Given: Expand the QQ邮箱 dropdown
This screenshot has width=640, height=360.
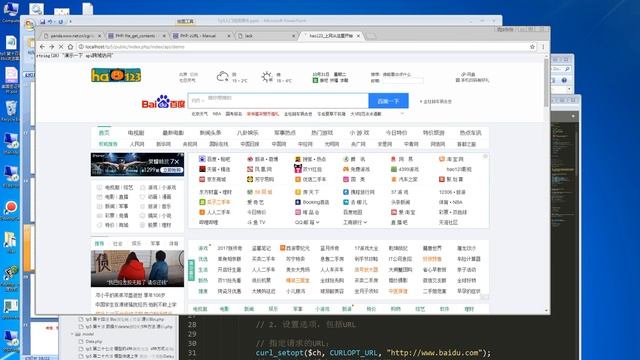Looking at the screenshot, I should [x=318, y=222].
